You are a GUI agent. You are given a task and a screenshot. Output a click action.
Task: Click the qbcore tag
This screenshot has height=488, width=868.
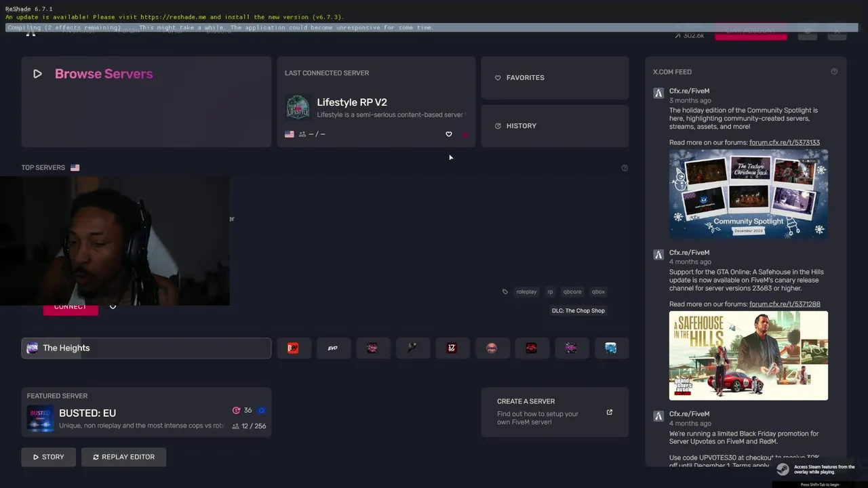coord(572,291)
